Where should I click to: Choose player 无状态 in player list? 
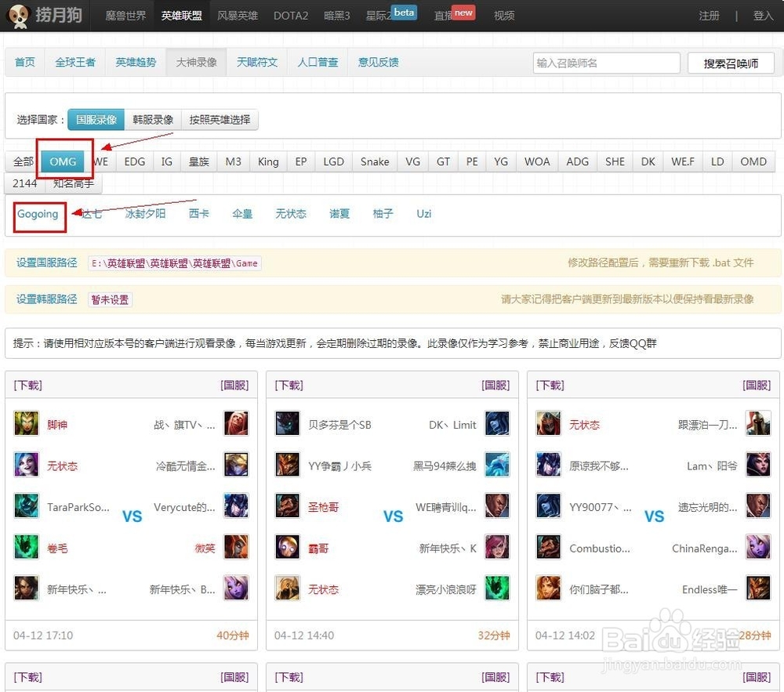click(x=291, y=214)
